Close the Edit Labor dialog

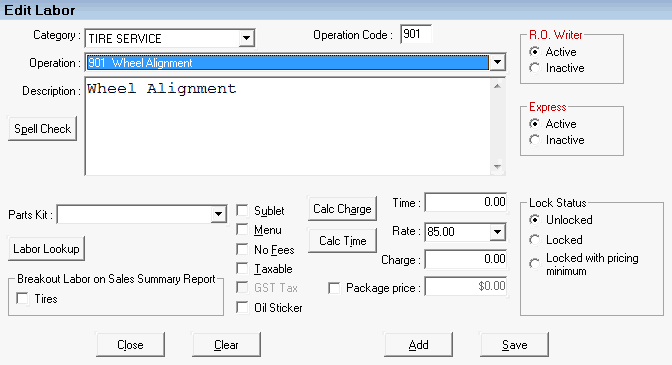(130, 344)
